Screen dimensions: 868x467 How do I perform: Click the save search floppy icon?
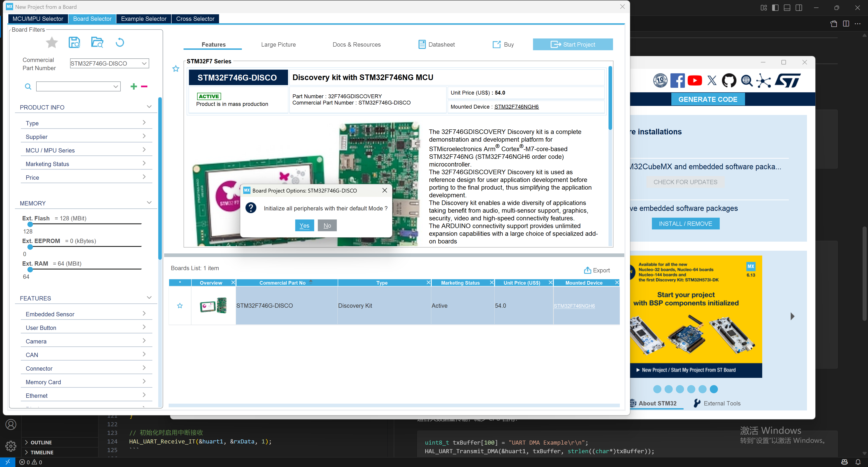(74, 43)
